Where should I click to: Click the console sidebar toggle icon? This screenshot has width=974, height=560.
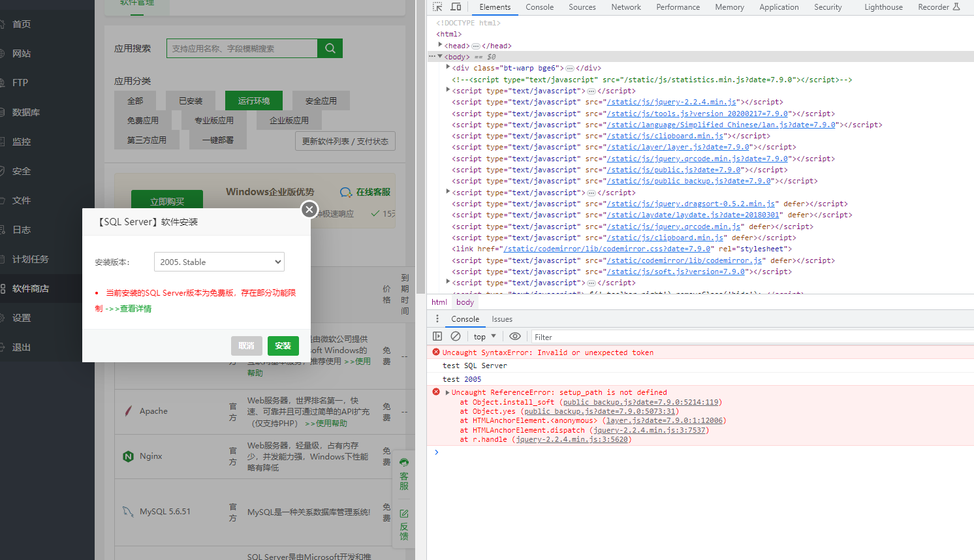437,336
